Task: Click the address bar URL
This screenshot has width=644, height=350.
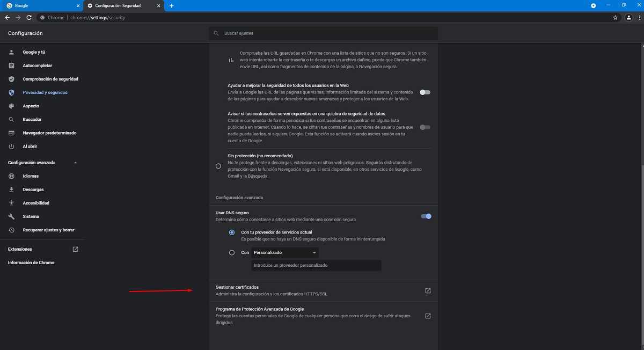Action: tap(98, 18)
